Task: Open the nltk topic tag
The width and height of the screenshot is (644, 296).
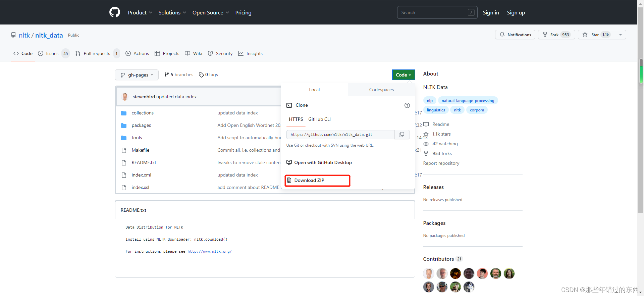Action: click(457, 110)
